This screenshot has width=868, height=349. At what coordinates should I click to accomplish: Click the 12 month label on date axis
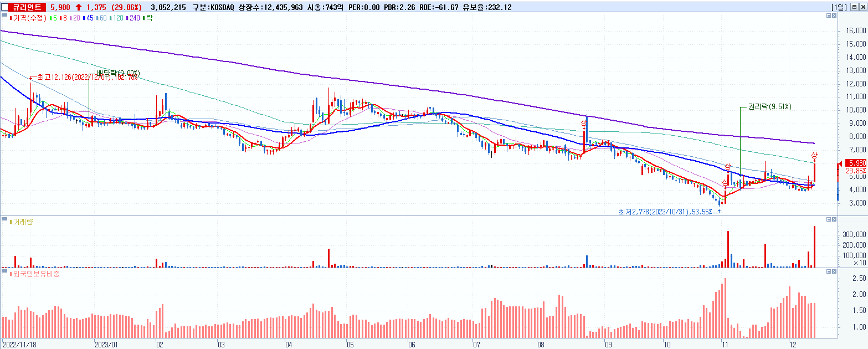point(792,343)
